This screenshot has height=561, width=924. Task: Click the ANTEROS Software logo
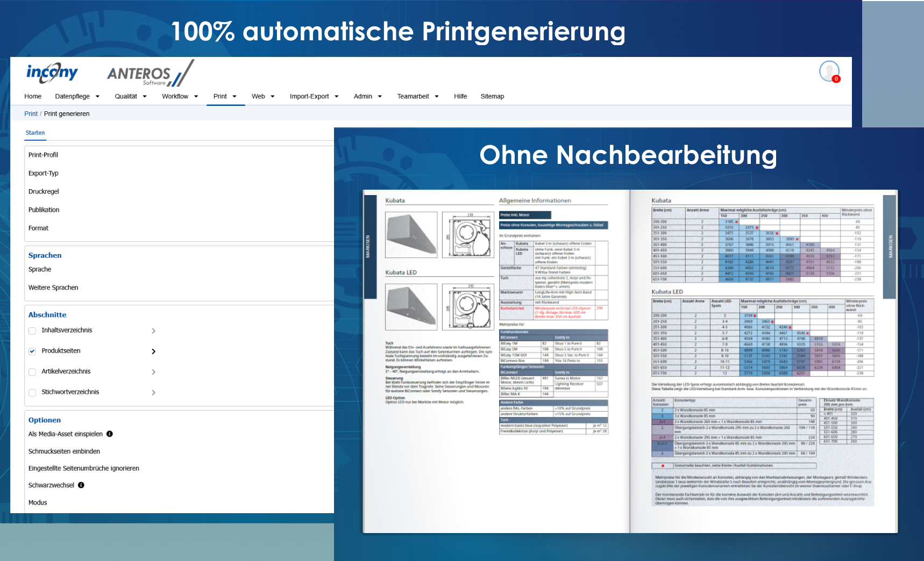[x=150, y=74]
